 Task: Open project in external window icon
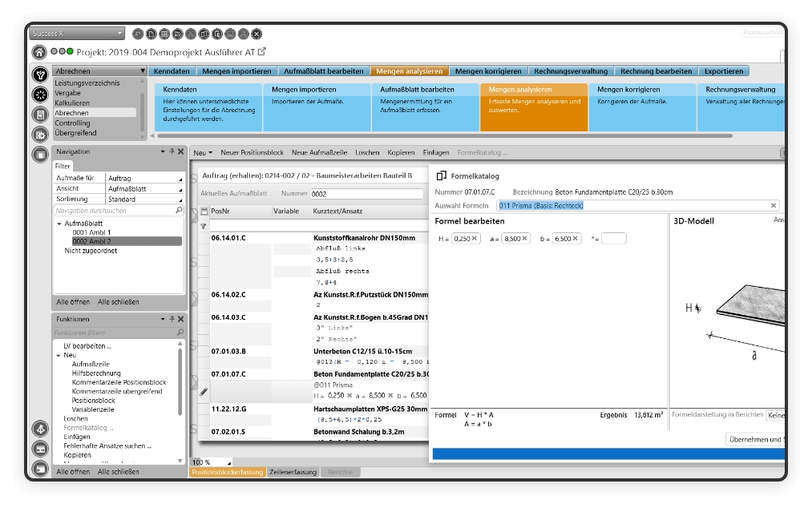point(262,51)
